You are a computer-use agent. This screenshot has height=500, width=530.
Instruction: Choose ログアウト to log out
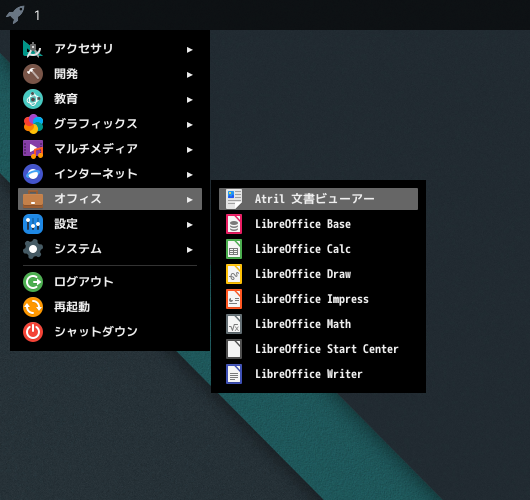coord(110,282)
